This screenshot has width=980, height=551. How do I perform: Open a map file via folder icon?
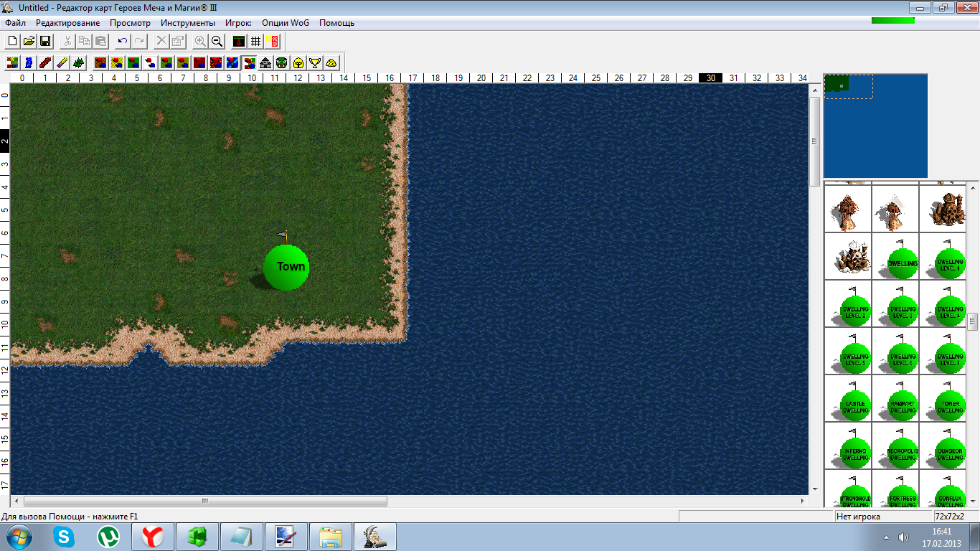pos(29,42)
